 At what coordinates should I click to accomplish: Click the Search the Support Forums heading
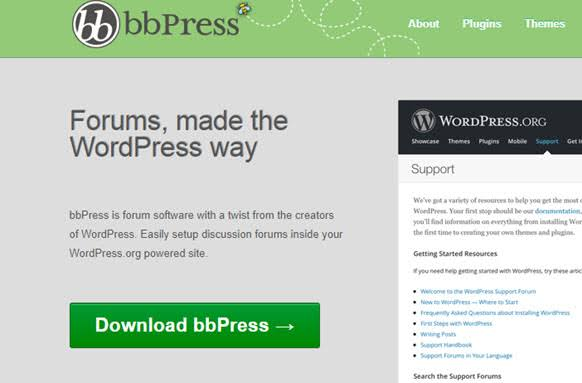pyautogui.click(x=457, y=376)
